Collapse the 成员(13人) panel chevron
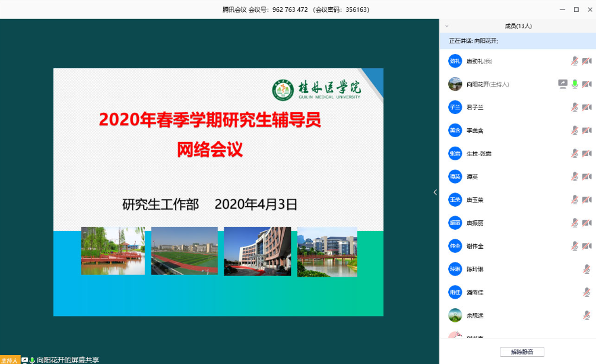596x364 pixels. 447,26
